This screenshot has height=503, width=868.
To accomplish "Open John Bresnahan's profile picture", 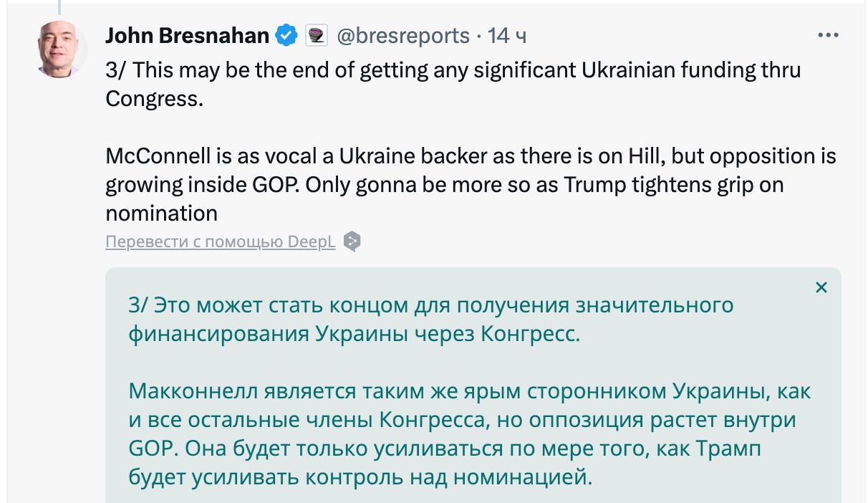I will (x=60, y=49).
